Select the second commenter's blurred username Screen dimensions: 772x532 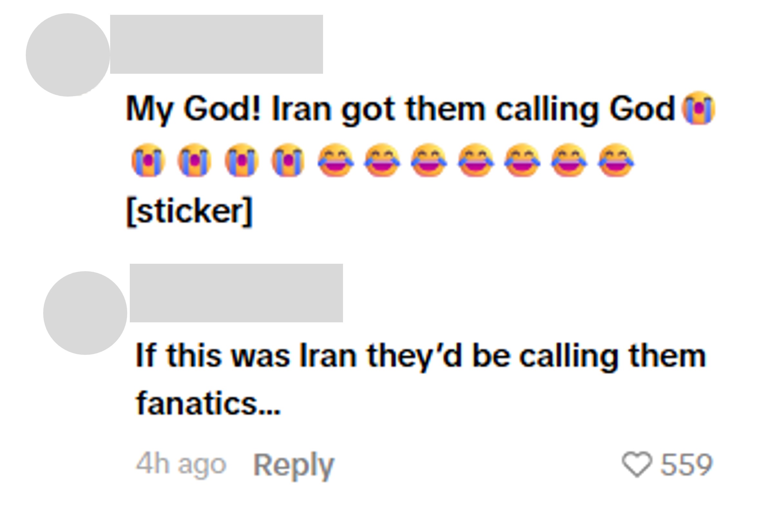tap(236, 293)
